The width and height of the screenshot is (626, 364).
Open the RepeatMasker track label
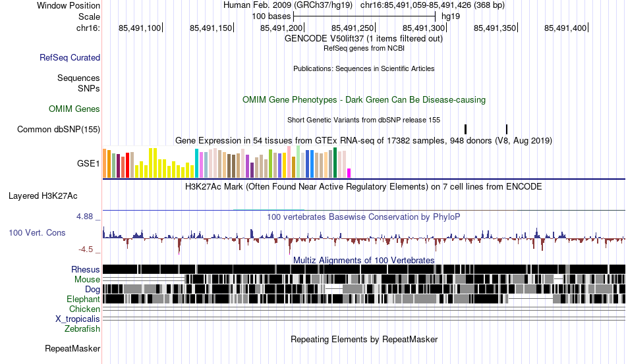click(72, 348)
